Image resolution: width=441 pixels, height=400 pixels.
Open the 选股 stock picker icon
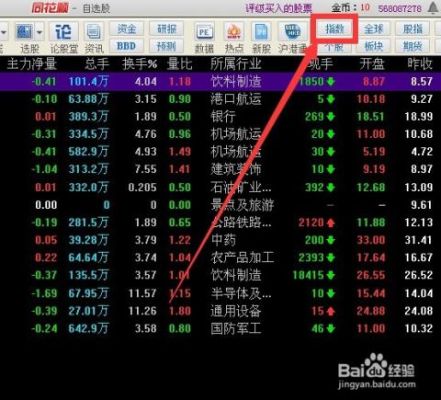24,32
